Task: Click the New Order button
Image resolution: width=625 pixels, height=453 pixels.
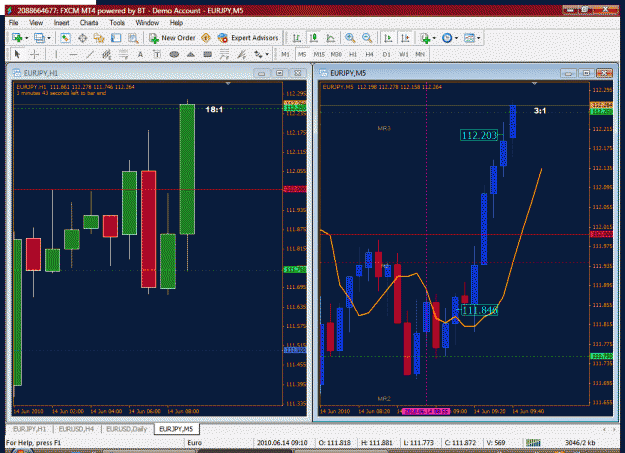Action: [x=172, y=38]
